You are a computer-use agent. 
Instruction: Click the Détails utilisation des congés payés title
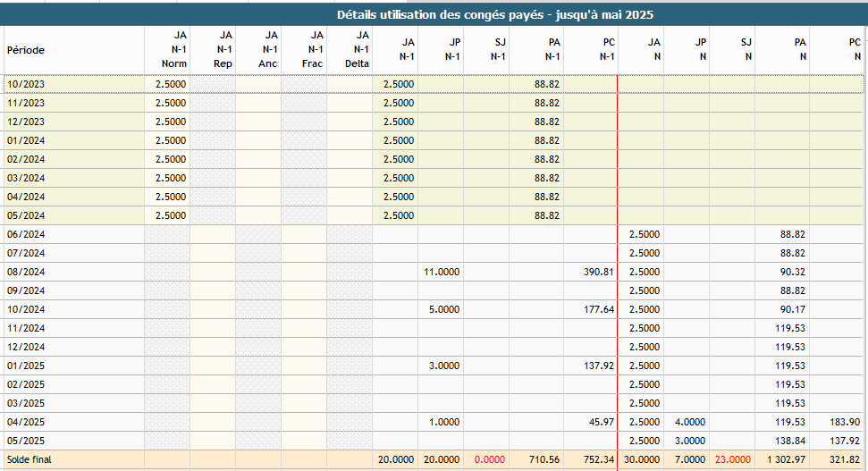click(495, 15)
